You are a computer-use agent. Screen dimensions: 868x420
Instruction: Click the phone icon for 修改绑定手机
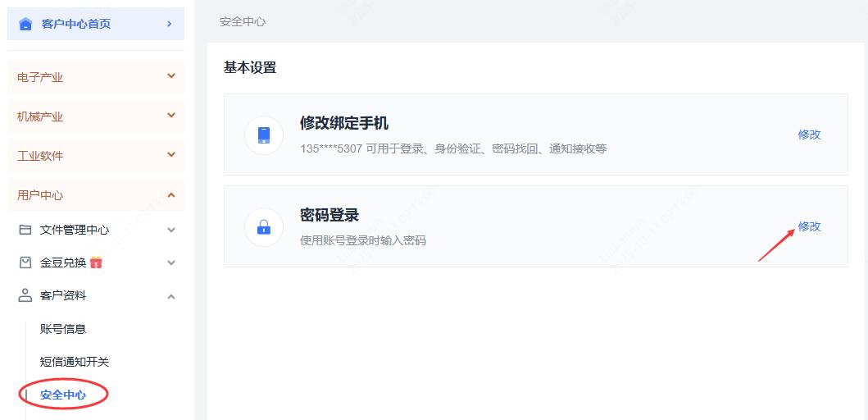pos(263,135)
